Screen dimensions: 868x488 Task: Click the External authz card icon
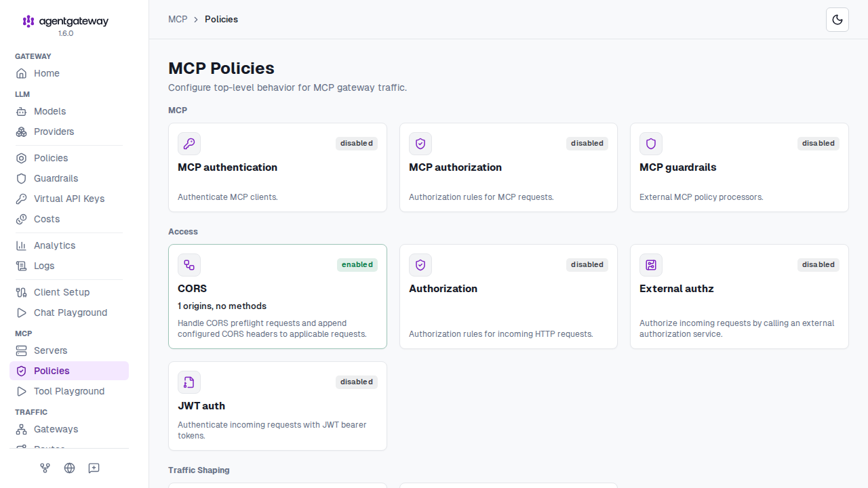[651, 265]
